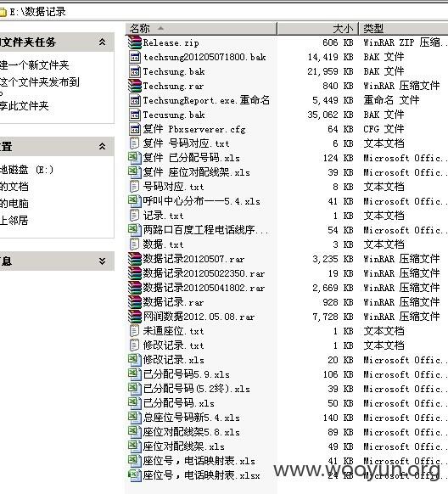Click the 2,669 KB size value
448x494 pixels.
(x=333, y=288)
